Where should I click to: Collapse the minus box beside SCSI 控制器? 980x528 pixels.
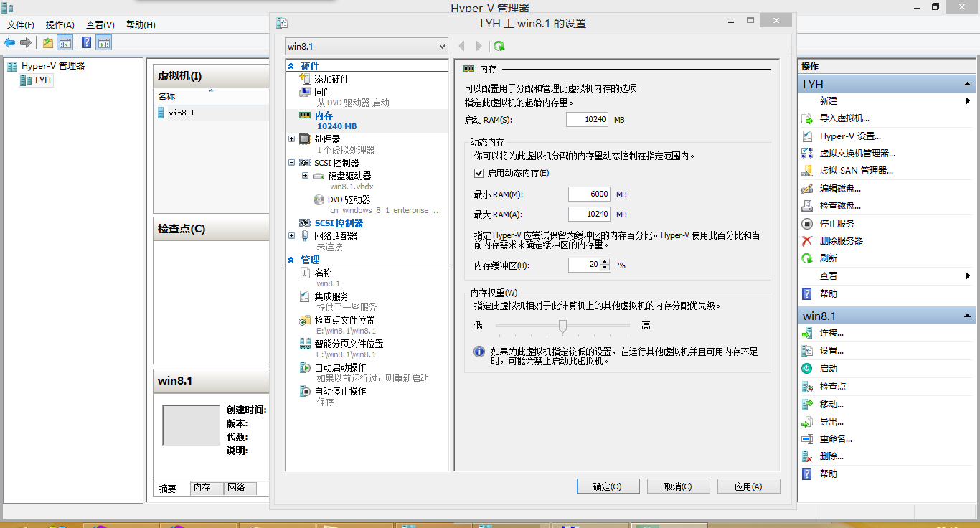291,163
